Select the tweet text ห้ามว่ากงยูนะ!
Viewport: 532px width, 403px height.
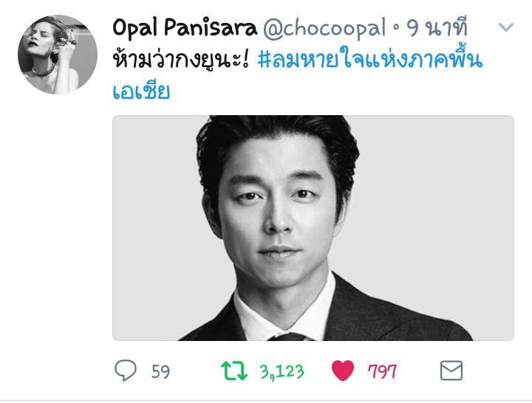point(181,60)
